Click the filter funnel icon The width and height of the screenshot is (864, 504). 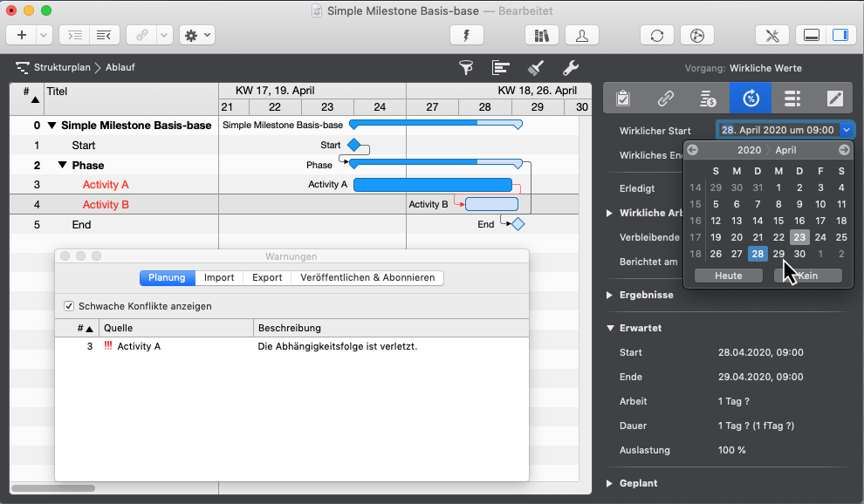tap(466, 68)
